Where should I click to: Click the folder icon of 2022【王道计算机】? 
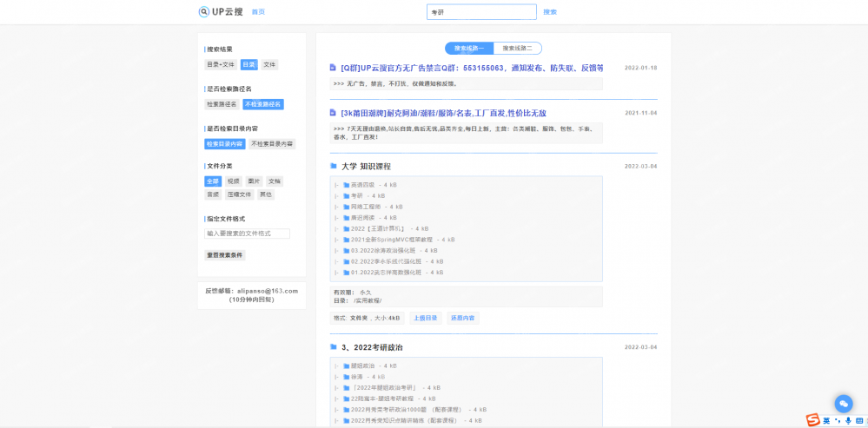coord(347,228)
